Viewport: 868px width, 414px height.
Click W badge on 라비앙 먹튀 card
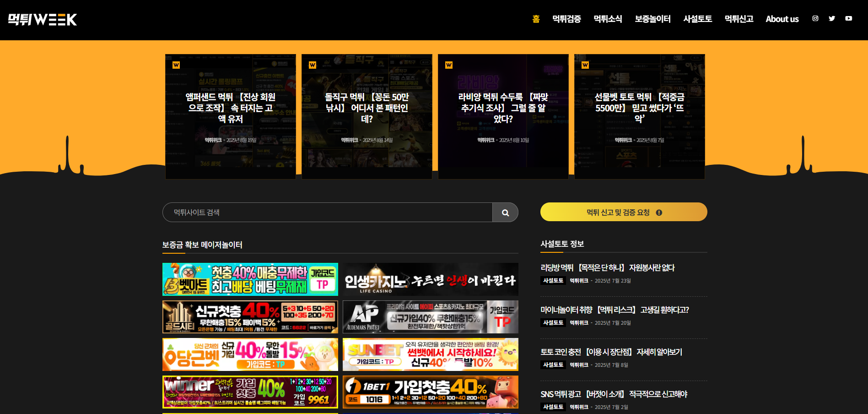[x=449, y=65]
